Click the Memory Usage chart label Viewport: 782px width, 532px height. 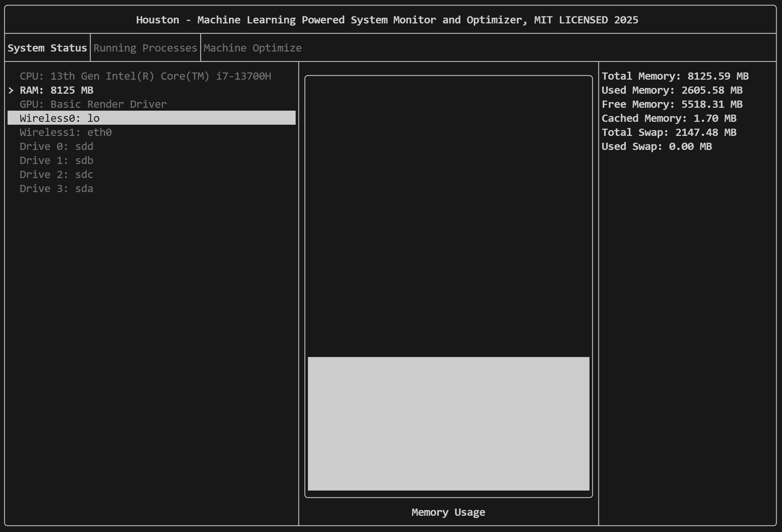click(448, 512)
